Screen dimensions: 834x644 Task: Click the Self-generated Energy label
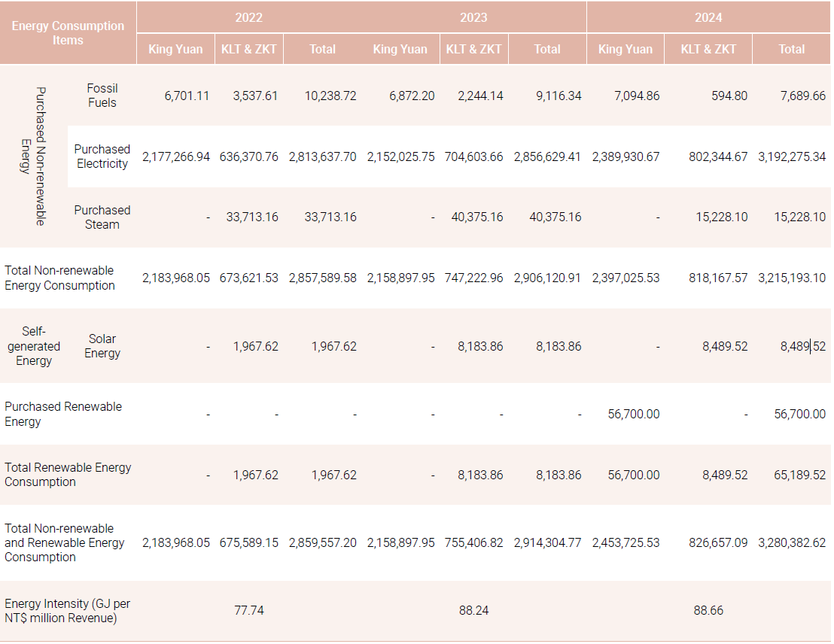[34, 346]
